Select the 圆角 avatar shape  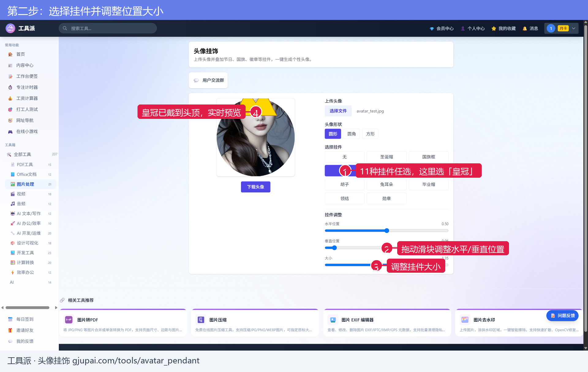pyautogui.click(x=352, y=134)
